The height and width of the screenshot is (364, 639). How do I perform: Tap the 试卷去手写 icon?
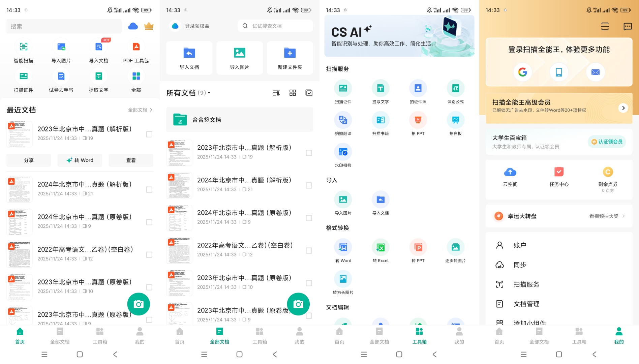[61, 77]
